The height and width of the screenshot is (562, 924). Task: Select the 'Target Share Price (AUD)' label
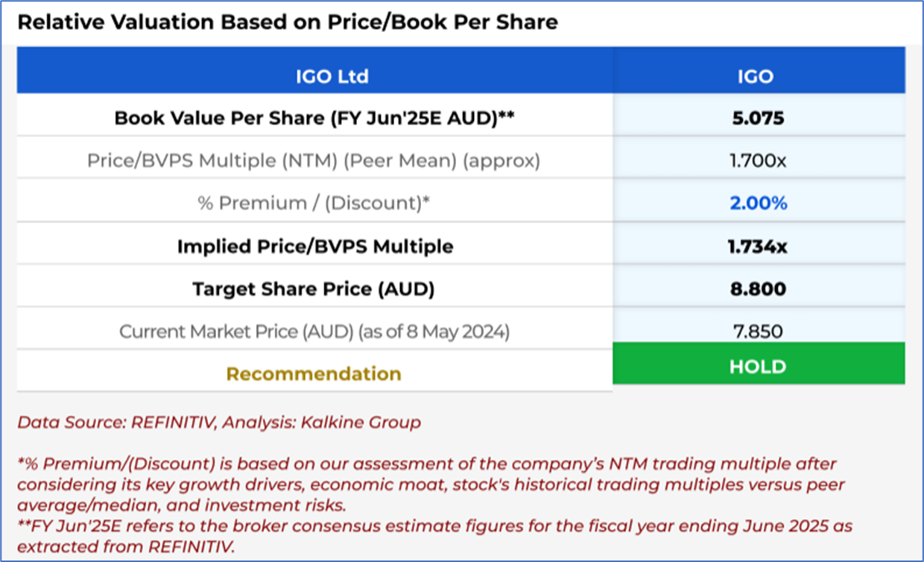(314, 288)
